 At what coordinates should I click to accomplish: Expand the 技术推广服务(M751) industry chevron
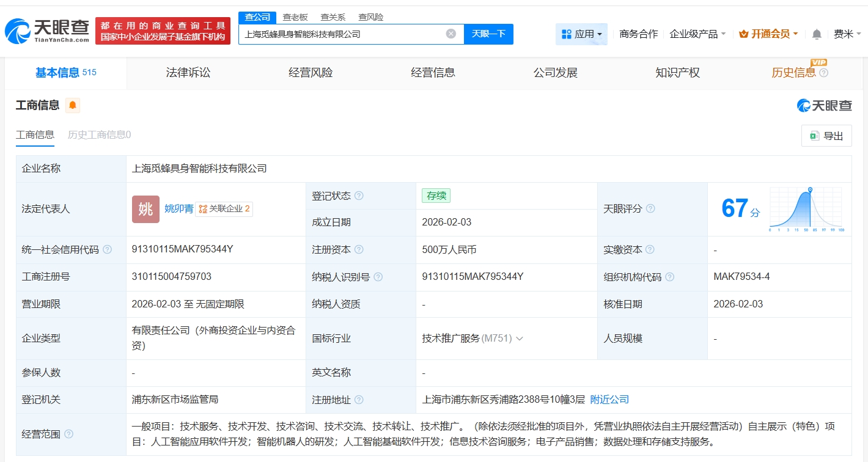point(520,338)
